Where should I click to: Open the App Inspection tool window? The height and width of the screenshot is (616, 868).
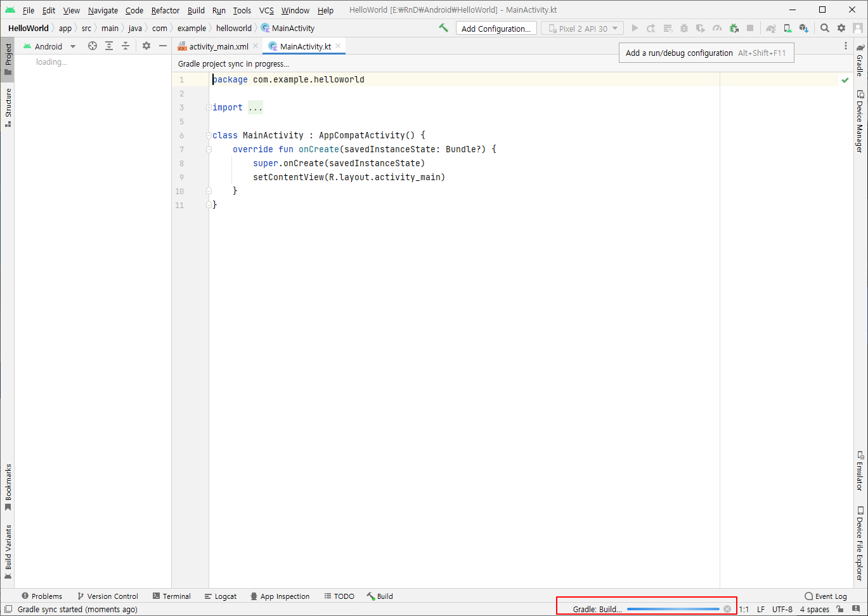pos(280,596)
